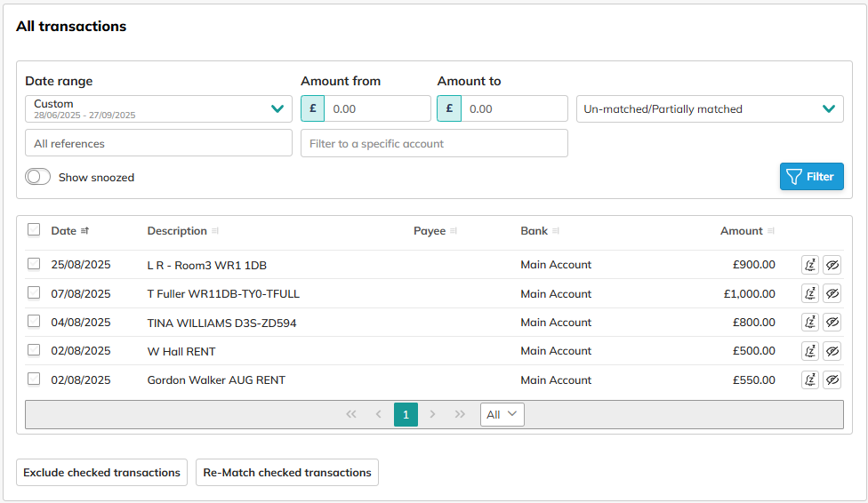Exclude the L R - Room3 £900.00 transaction

pos(832,265)
